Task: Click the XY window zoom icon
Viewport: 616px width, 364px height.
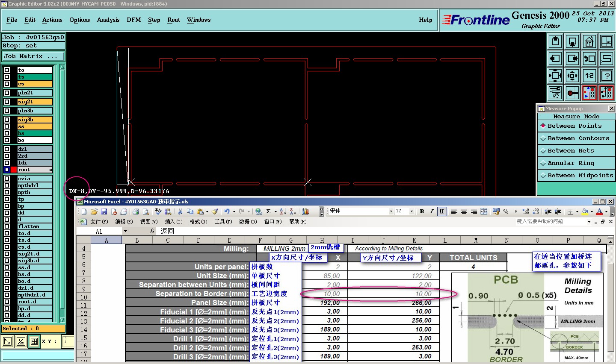Action: (x=607, y=41)
